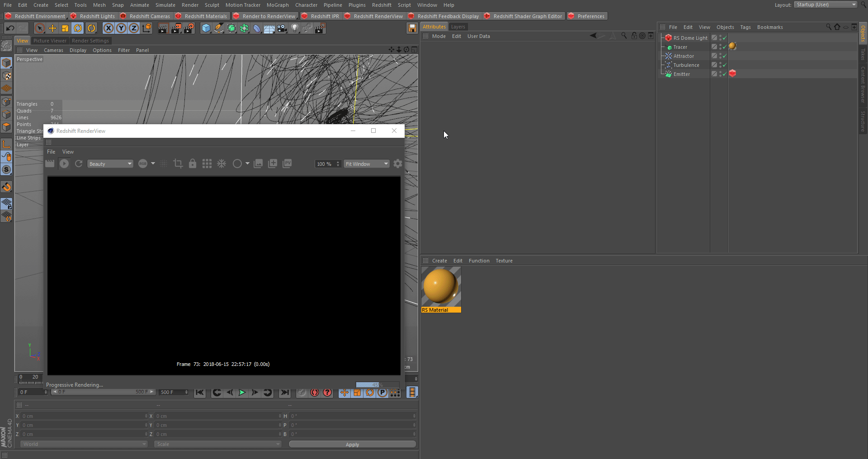868x459 pixels.
Task: Click the Apply coordinates button
Action: 352,445
